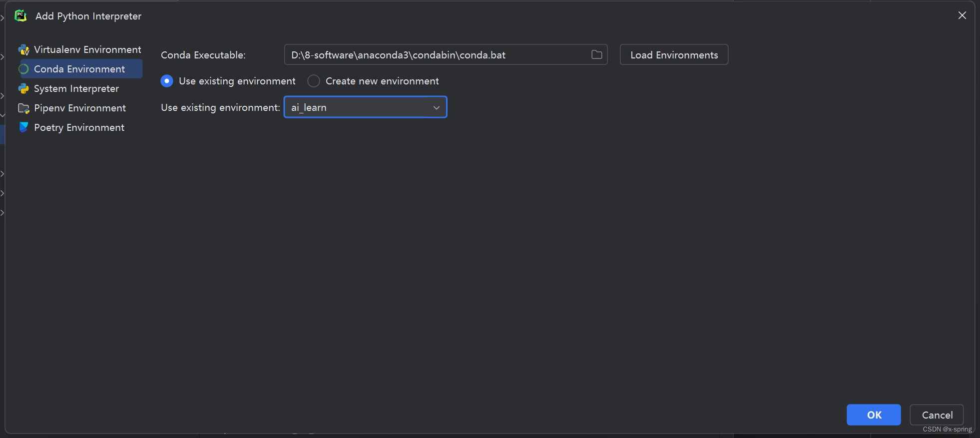Click the Virtualenv Environment python icon
The image size is (980, 438).
[x=23, y=49]
